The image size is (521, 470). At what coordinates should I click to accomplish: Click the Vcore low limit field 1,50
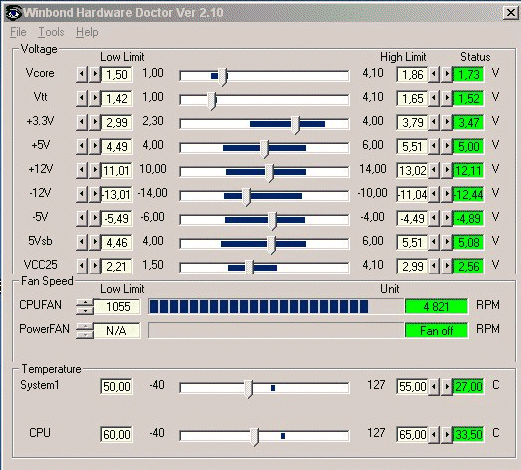[x=116, y=74]
